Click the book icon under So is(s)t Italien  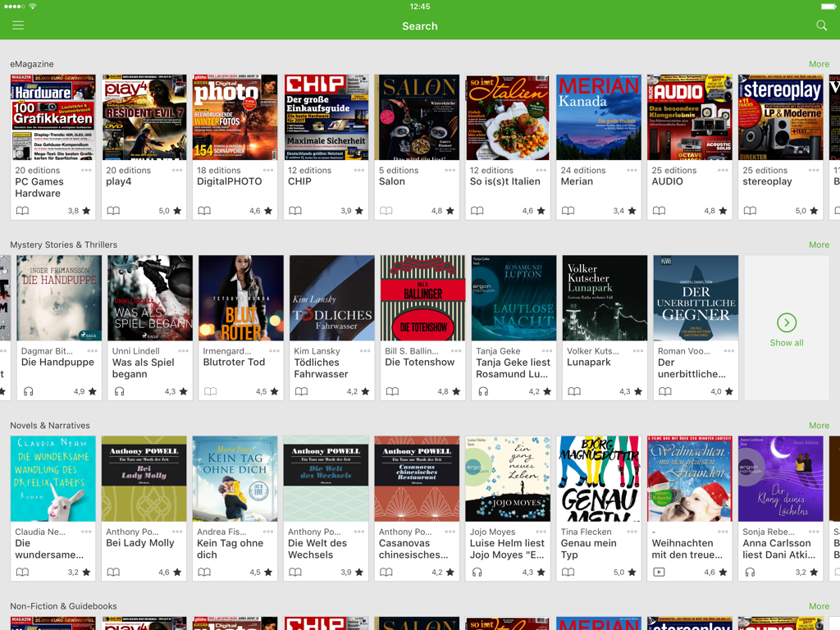click(x=477, y=211)
